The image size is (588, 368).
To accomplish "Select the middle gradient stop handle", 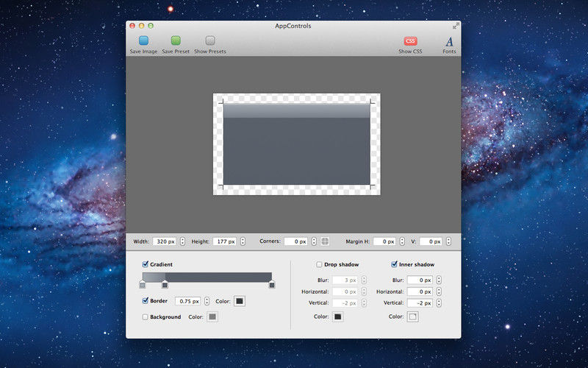I will [165, 285].
